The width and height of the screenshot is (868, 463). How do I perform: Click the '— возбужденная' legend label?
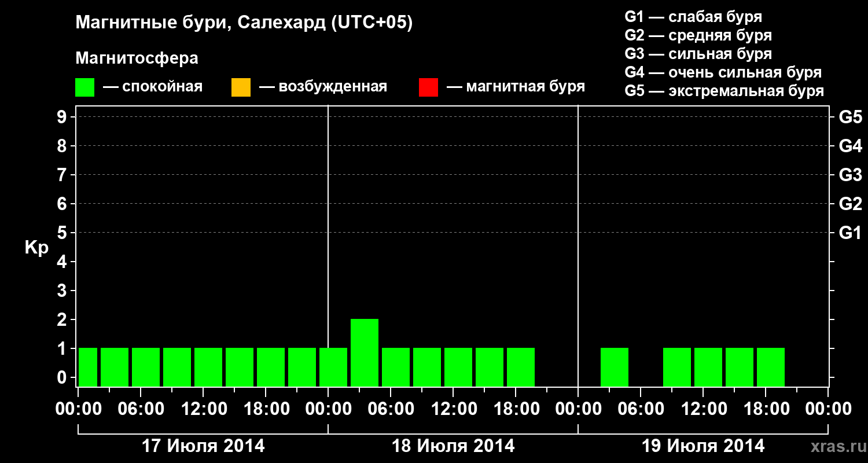coord(323,87)
